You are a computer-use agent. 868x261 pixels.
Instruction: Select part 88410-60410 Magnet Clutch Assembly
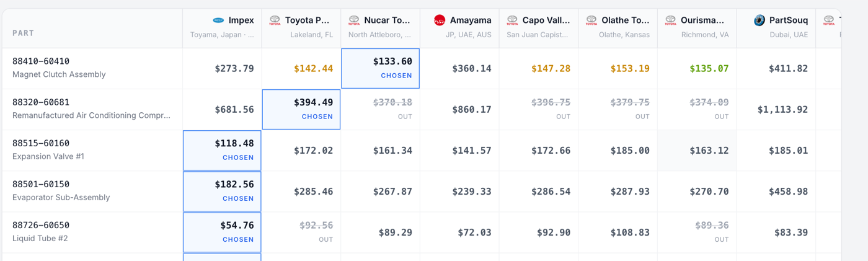pyautogui.click(x=92, y=68)
